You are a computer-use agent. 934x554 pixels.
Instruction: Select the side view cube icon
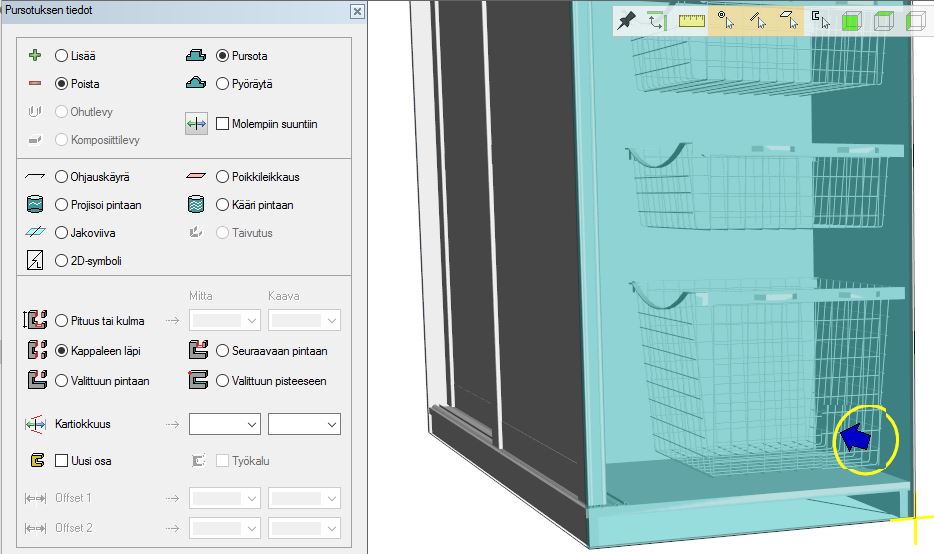coord(915,22)
